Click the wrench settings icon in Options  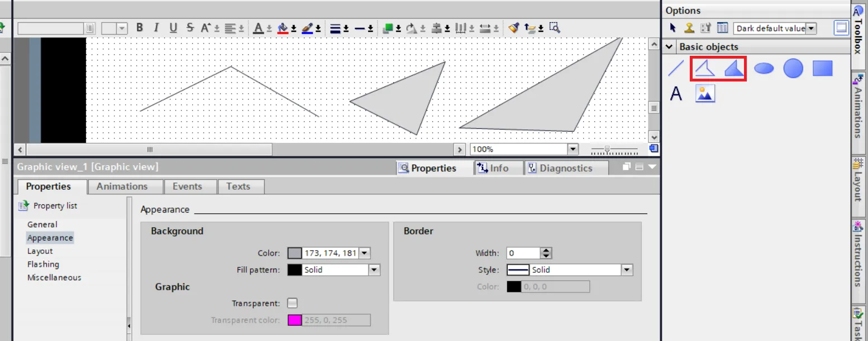point(705,28)
